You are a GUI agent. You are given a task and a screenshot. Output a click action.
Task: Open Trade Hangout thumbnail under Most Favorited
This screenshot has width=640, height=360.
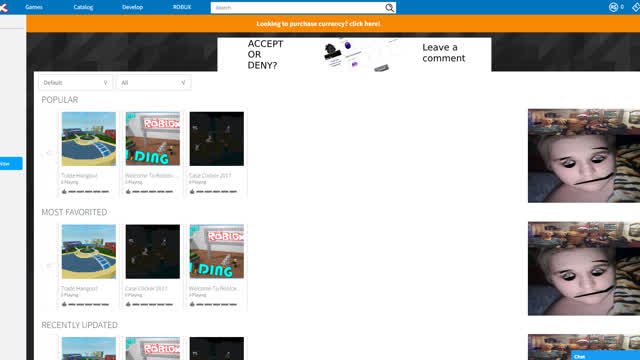[x=89, y=251]
